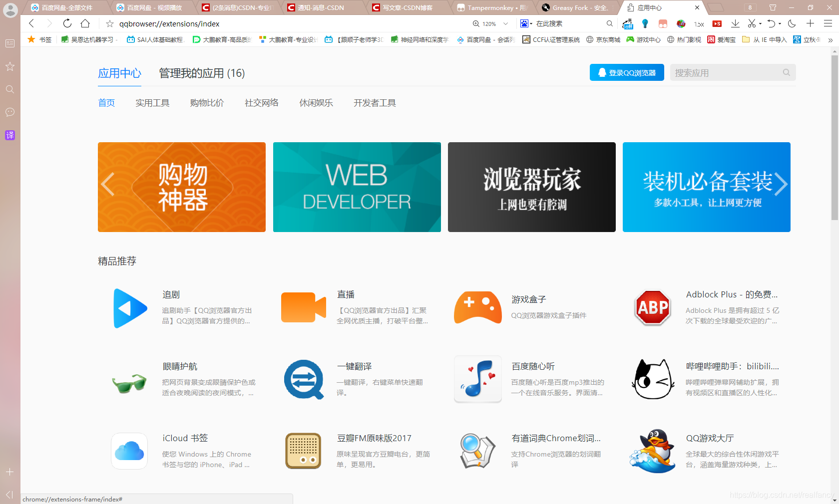This screenshot has width=839, height=504.
Task: Switch to the Greasy Fork browser tab
Action: coord(577,7)
